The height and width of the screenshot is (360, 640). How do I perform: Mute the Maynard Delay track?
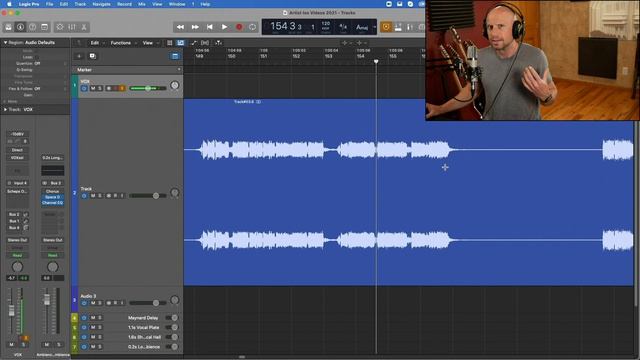click(93, 318)
